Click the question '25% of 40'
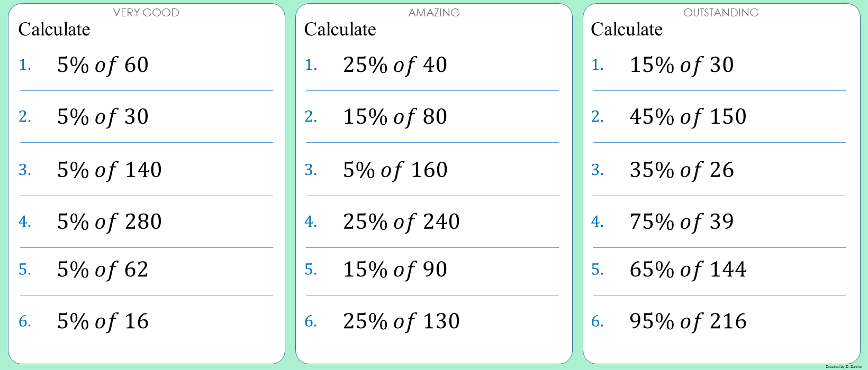The height and width of the screenshot is (370, 868). pos(395,65)
